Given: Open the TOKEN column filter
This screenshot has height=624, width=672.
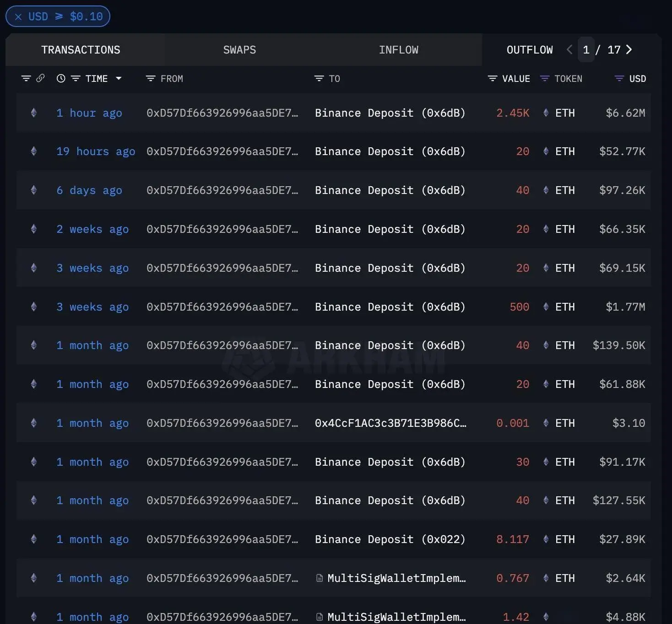Looking at the screenshot, I should coord(544,79).
